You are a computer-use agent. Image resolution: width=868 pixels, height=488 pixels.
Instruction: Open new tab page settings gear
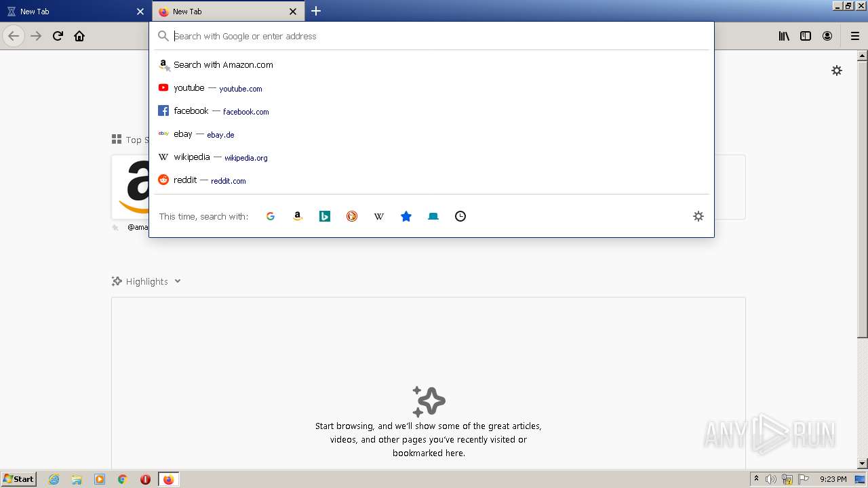837,70
